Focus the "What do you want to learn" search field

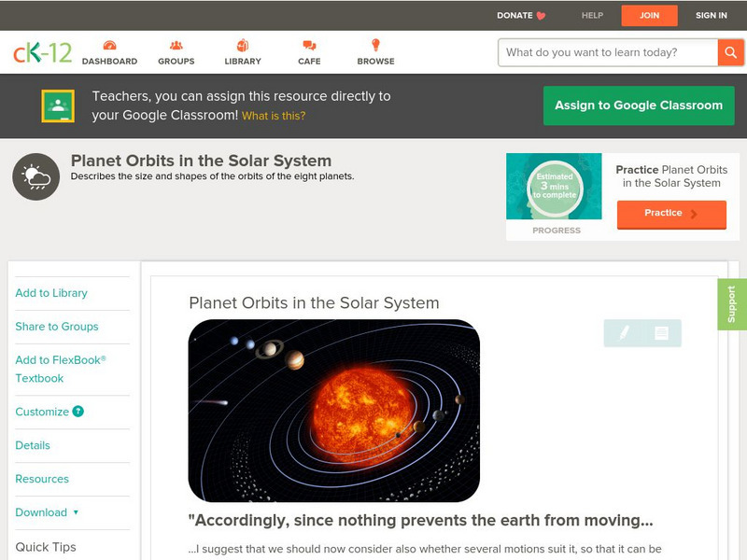pos(607,52)
